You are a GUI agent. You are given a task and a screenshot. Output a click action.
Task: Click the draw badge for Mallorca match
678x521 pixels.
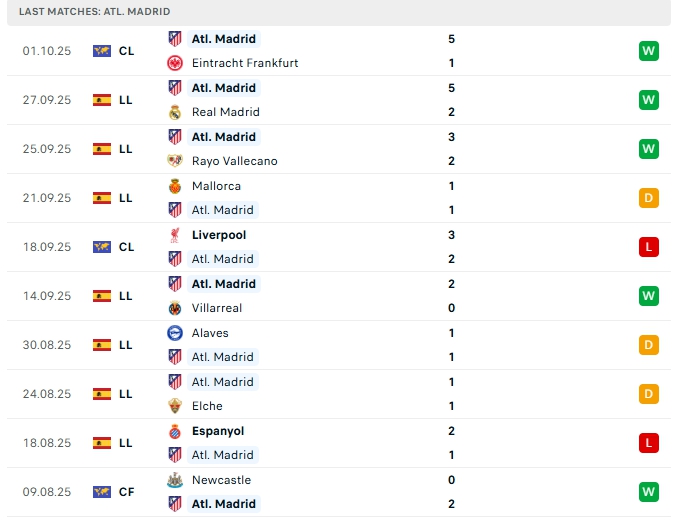(648, 198)
